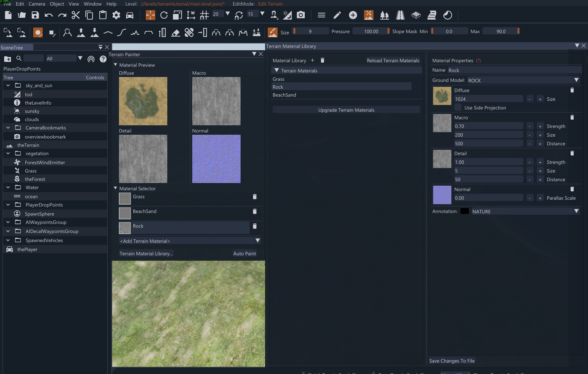Select the Smooth terrain tool
Viewport: 588px width, 374px height.
point(108,33)
